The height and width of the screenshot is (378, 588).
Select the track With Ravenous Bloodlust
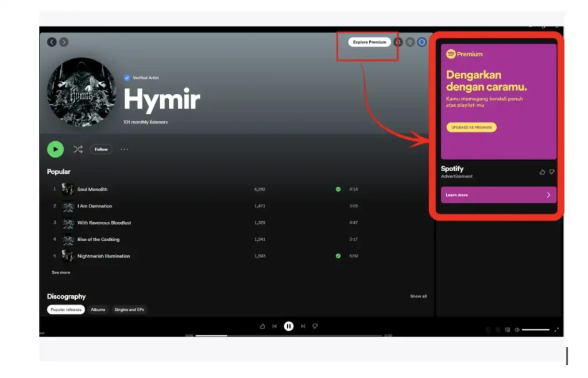click(104, 223)
